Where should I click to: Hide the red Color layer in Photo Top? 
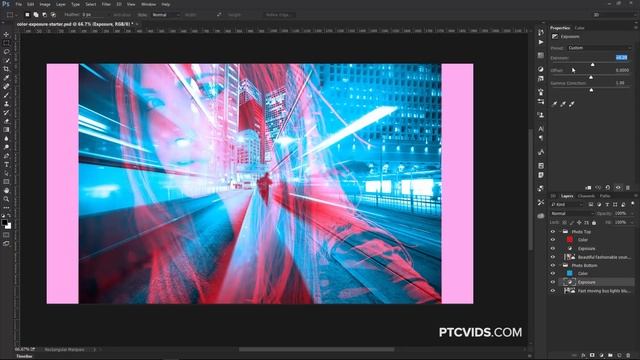click(553, 240)
